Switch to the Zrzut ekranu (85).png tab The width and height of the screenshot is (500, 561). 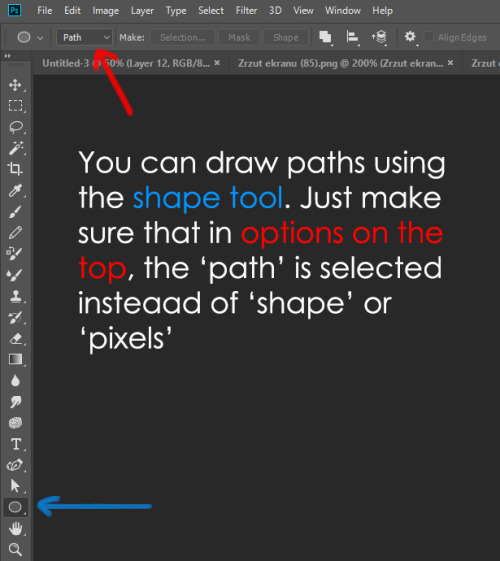[x=340, y=63]
